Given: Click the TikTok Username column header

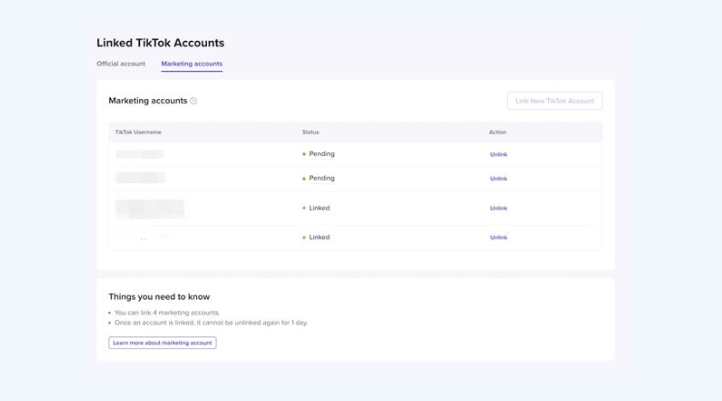Looking at the screenshot, I should 138,132.
